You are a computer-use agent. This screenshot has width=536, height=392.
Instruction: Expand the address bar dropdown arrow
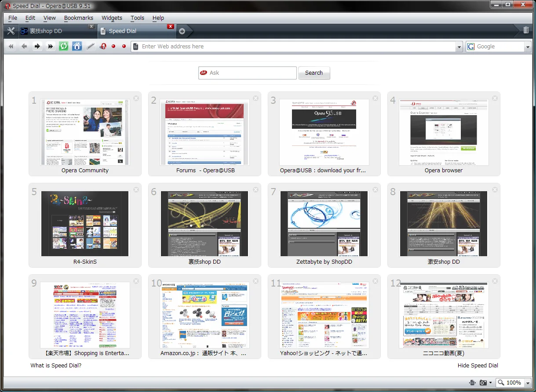(459, 47)
